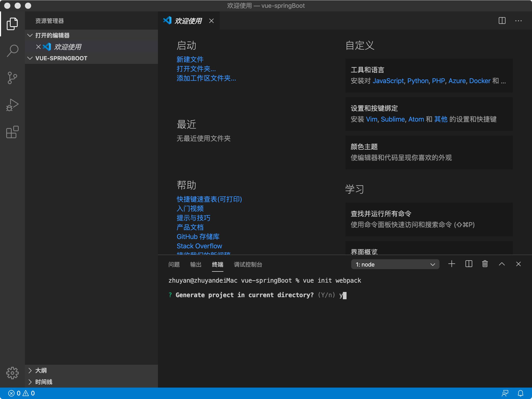Split the editor to the right
532x399 pixels.
click(x=502, y=21)
